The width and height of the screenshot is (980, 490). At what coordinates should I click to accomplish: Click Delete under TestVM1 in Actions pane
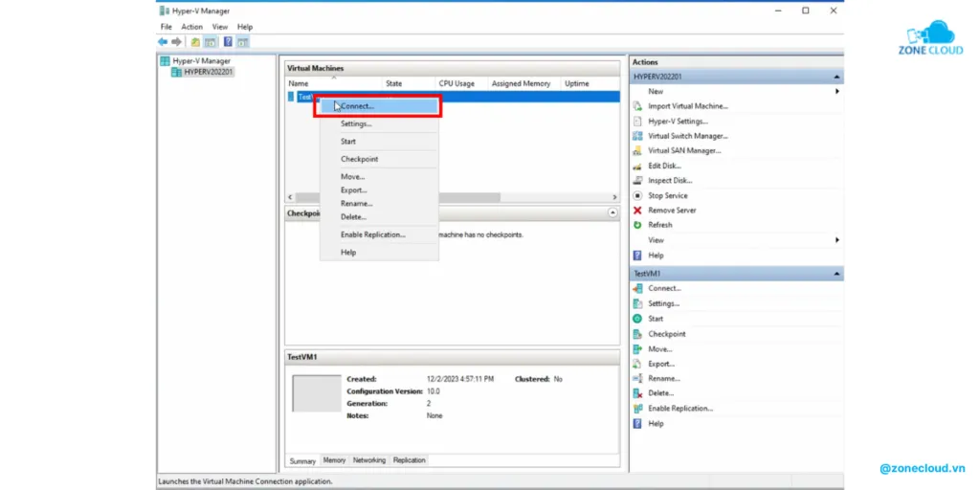click(660, 393)
